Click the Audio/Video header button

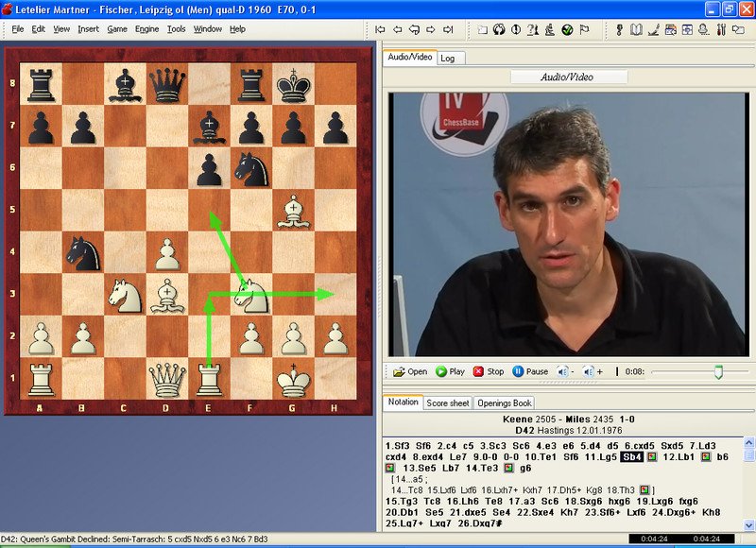[569, 77]
